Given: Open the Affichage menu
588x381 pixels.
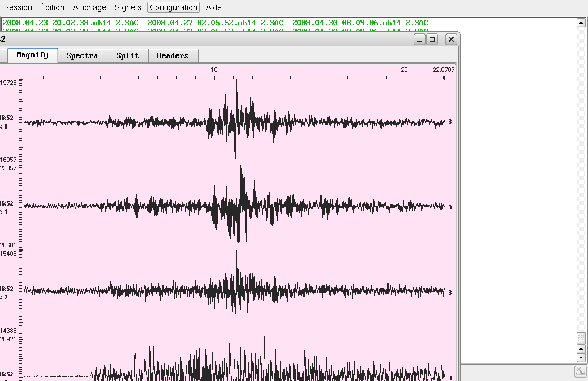Looking at the screenshot, I should [89, 7].
